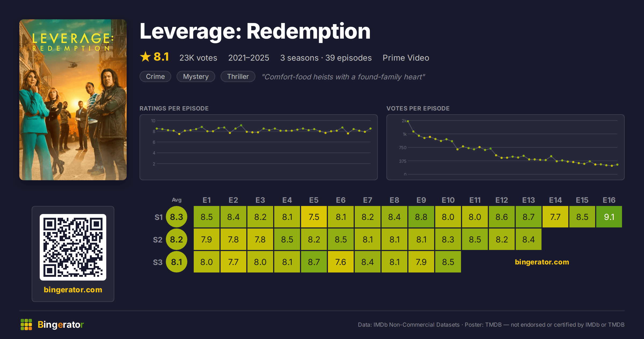Image resolution: width=644 pixels, height=339 pixels.
Task: Select the S2 E13 cell rated 8.4
Action: (529, 239)
